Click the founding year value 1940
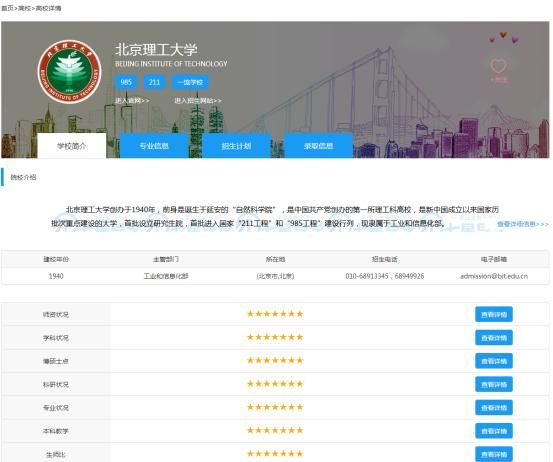Screen dimensions: 553x462 click(x=56, y=276)
